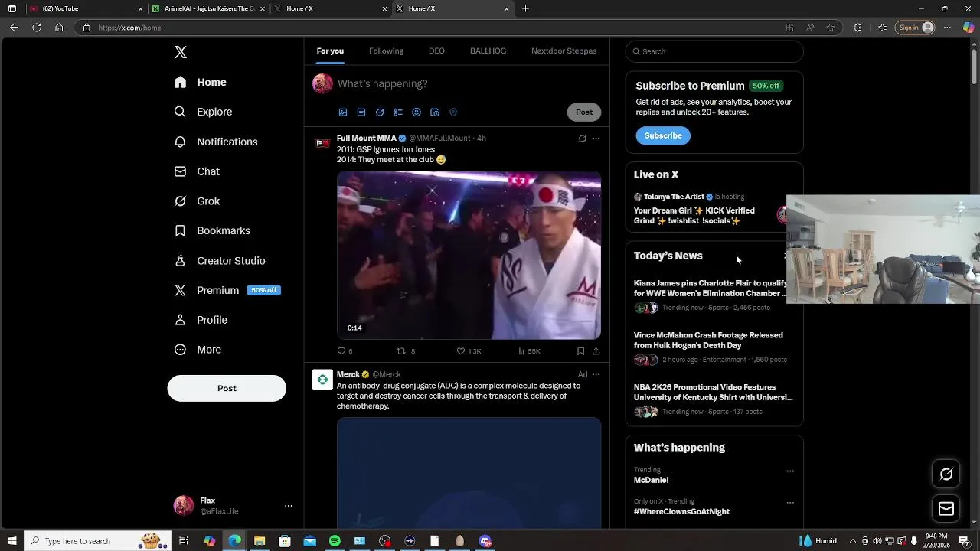
Task: Click Grok icon on Full Mount MMA post
Action: coord(583,139)
